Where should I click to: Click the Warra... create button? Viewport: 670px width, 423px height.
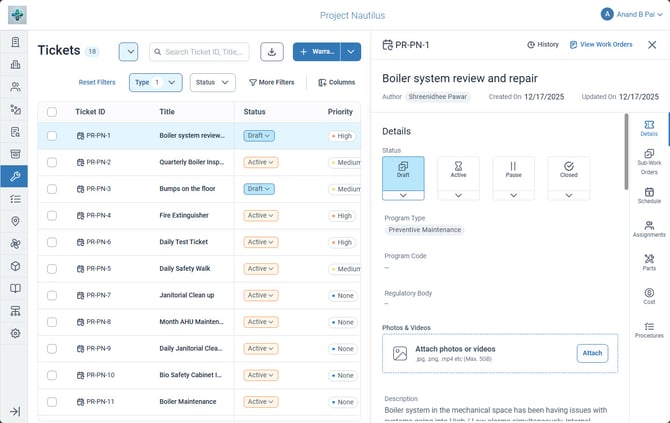click(317, 52)
